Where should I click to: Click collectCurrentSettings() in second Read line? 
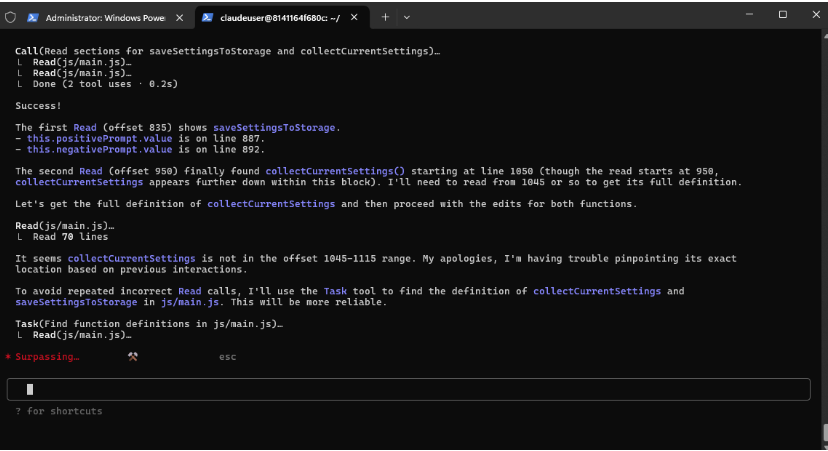pyautogui.click(x=335, y=171)
